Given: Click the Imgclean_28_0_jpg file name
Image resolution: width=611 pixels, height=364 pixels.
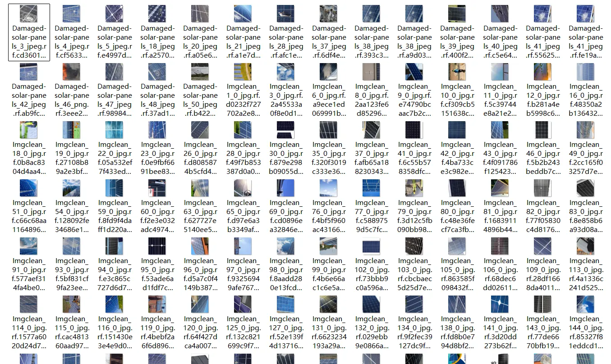Looking at the screenshot, I should 243,158.
